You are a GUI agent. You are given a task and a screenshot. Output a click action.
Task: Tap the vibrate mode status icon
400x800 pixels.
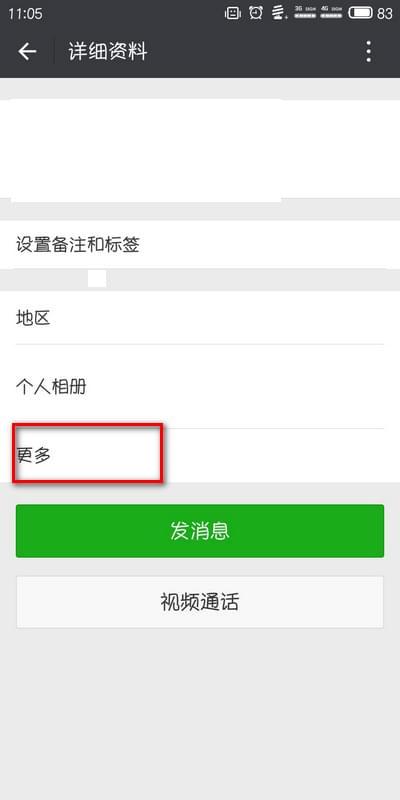[x=233, y=13]
